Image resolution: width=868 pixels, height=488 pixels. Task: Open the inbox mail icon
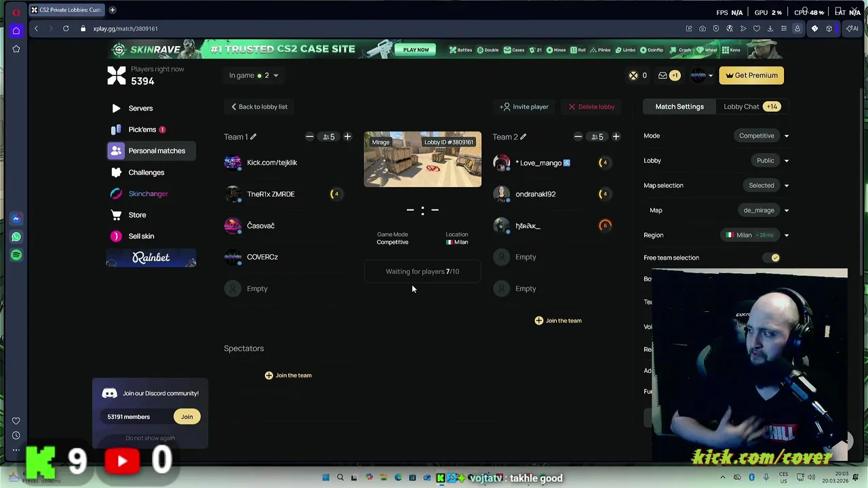pos(663,75)
